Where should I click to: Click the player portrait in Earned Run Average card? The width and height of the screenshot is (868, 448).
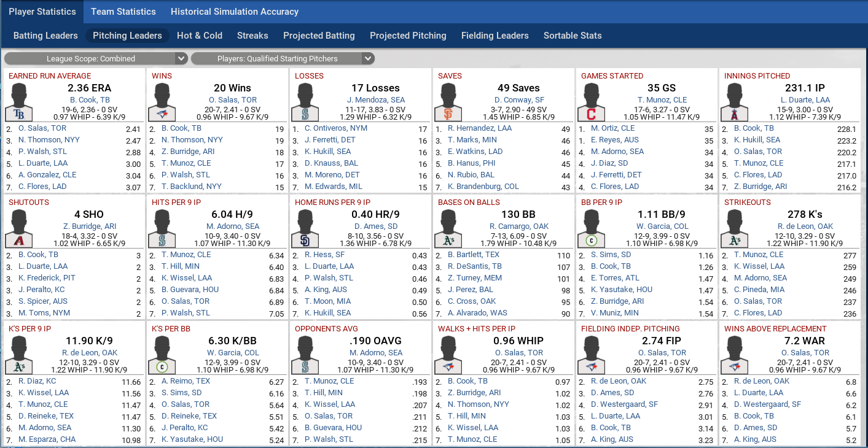[x=19, y=102]
